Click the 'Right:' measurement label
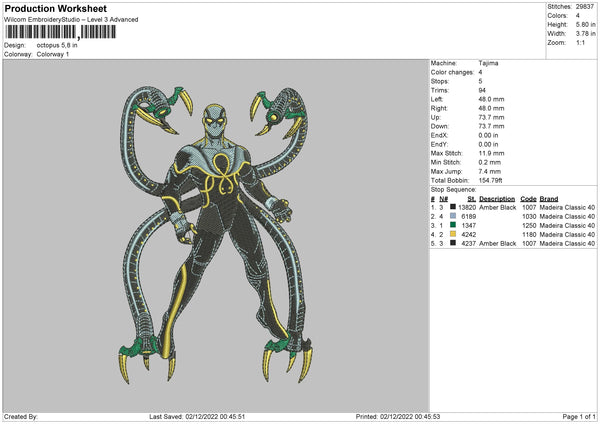This screenshot has height=424, width=600. tap(439, 109)
